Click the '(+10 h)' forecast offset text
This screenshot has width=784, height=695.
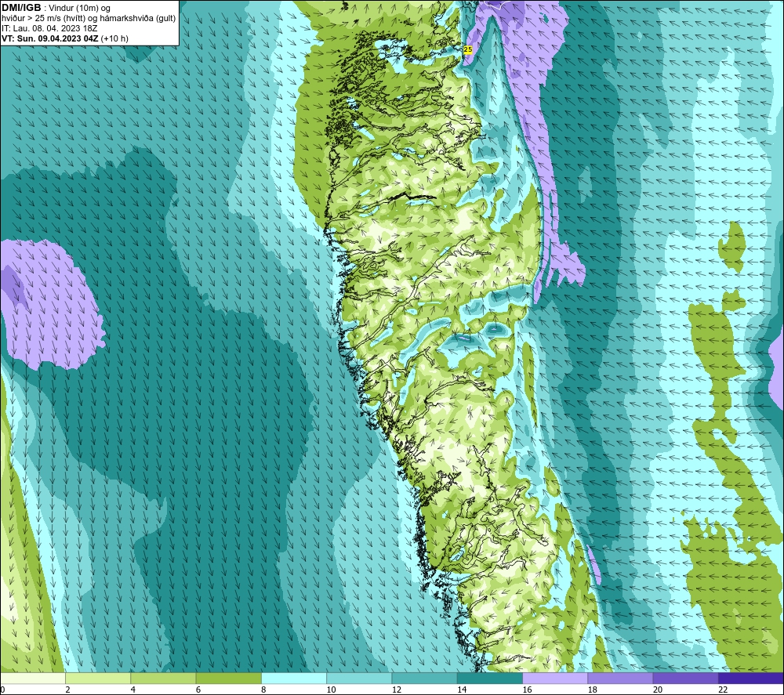[x=114, y=38]
